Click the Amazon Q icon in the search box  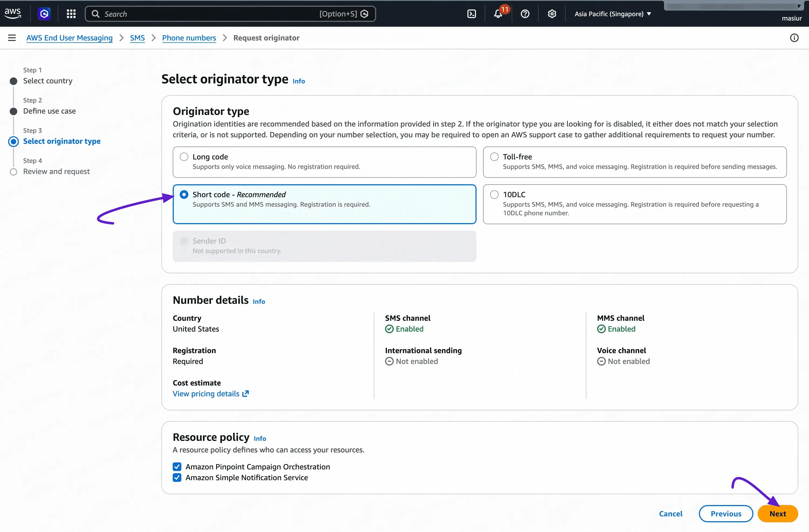(364, 13)
